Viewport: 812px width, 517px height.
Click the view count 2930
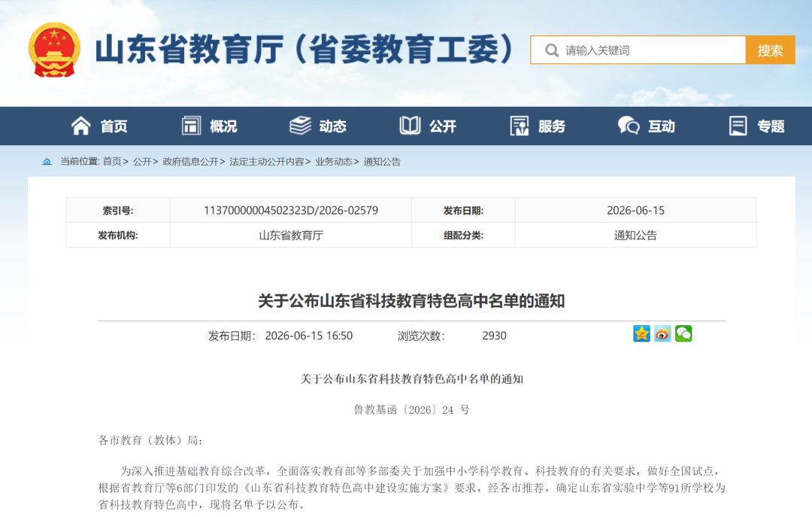click(495, 336)
